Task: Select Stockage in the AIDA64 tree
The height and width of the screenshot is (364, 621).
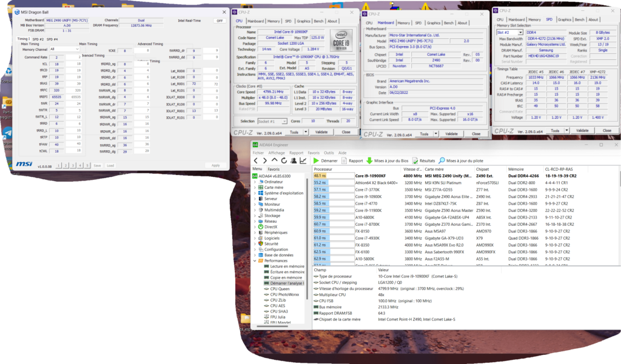Action: coord(272,216)
